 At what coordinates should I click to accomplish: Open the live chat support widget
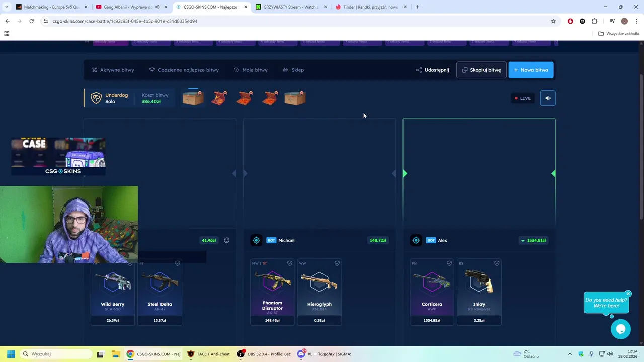621,329
